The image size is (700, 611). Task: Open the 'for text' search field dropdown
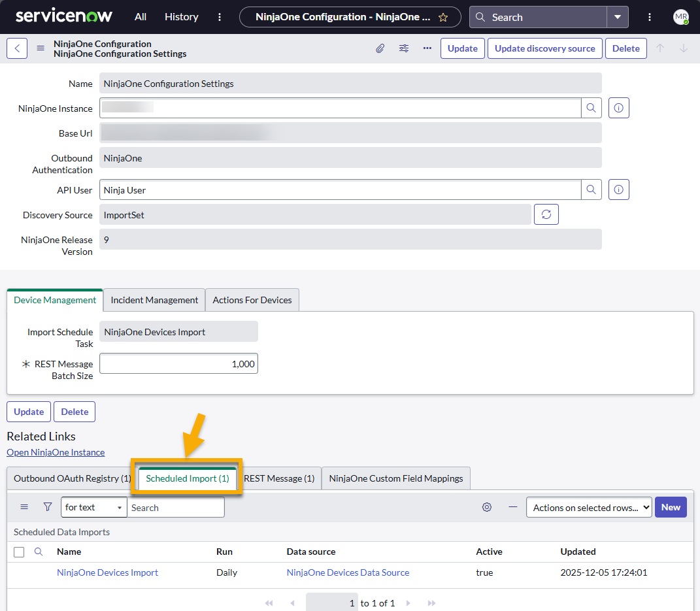[x=94, y=508]
